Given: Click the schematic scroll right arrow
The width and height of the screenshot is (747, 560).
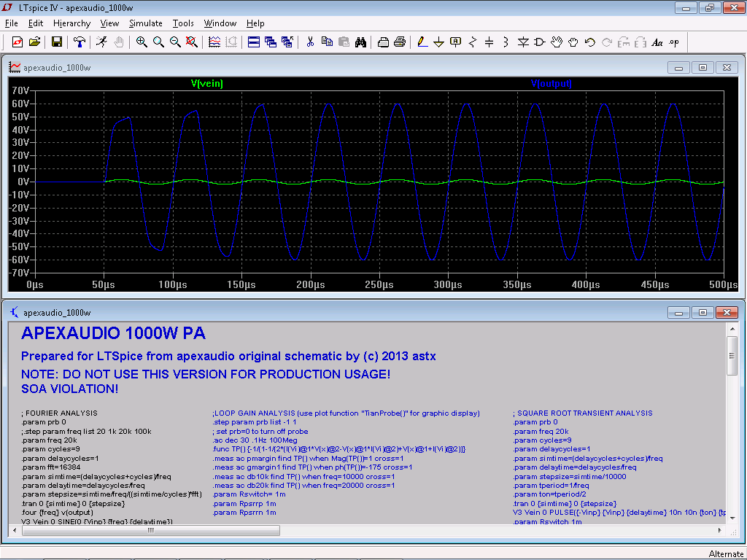Looking at the screenshot, I should (719, 530).
